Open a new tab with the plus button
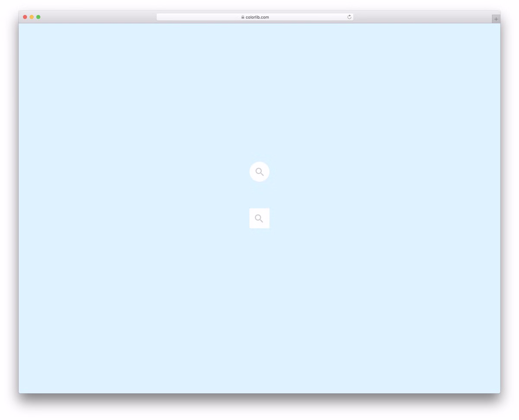519x420 pixels. (x=496, y=19)
